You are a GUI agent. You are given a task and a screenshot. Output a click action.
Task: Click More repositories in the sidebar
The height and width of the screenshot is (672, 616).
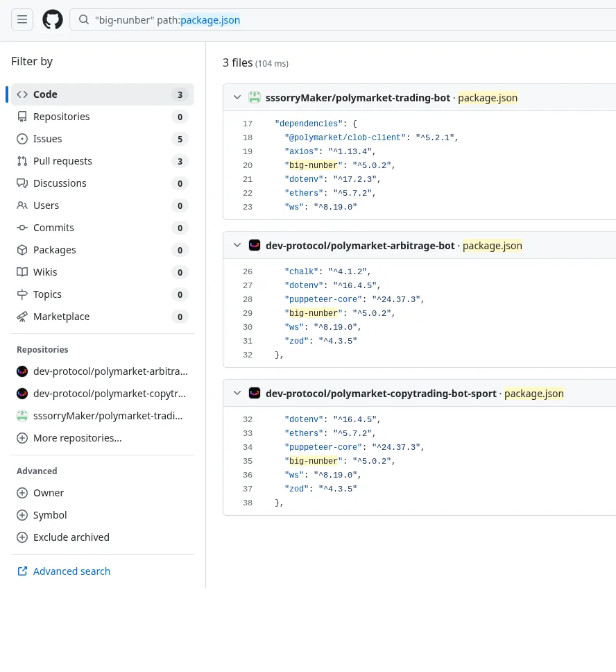77,438
